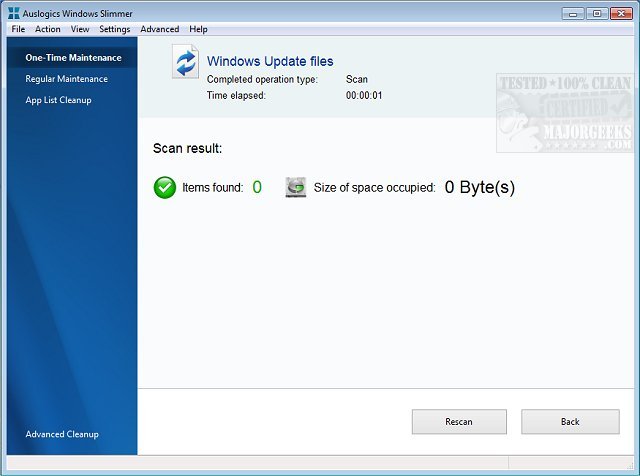The width and height of the screenshot is (640, 476).
Task: Open the Advanced menu
Action: click(x=160, y=29)
